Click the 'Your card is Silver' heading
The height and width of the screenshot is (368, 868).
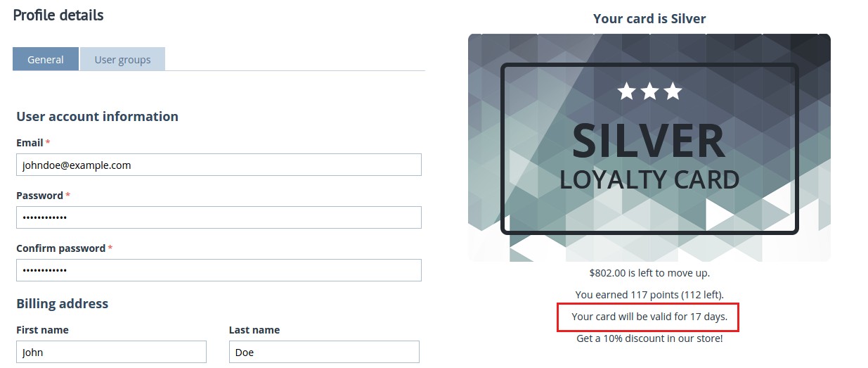tap(649, 18)
